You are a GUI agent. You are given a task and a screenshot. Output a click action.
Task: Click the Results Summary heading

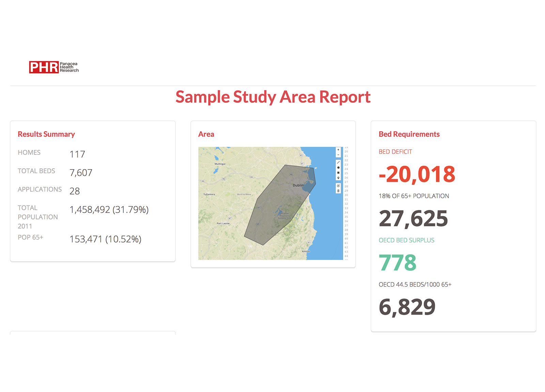46,134
